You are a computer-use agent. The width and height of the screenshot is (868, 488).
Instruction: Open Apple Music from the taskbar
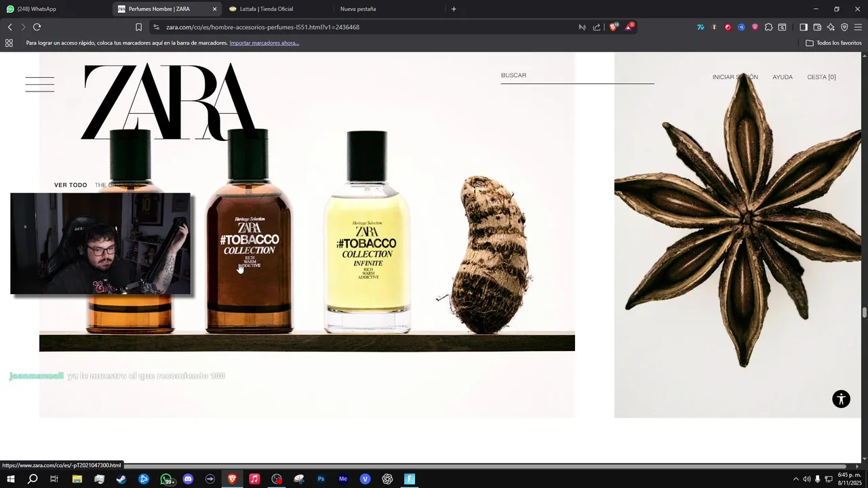pyautogui.click(x=254, y=479)
